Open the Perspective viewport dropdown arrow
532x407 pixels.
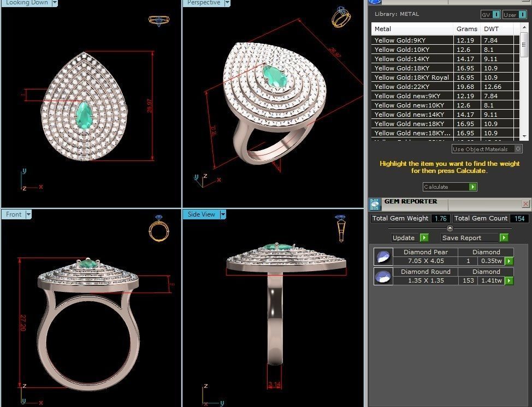click(227, 3)
